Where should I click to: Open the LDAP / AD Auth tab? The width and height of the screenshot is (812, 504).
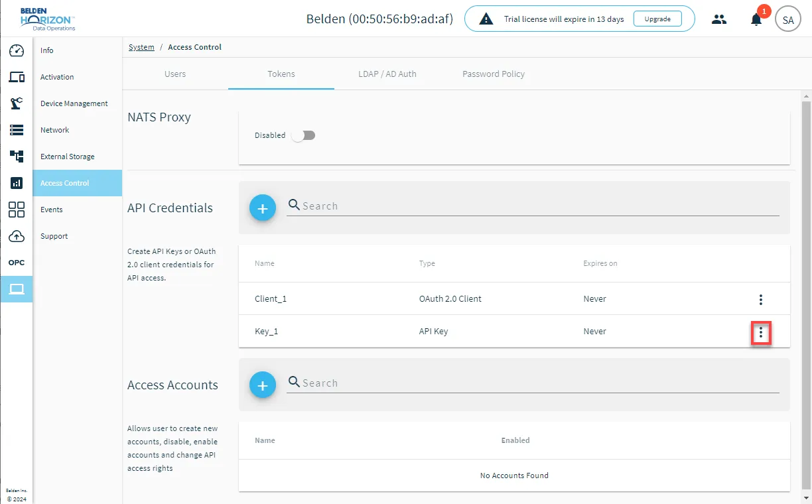click(387, 74)
